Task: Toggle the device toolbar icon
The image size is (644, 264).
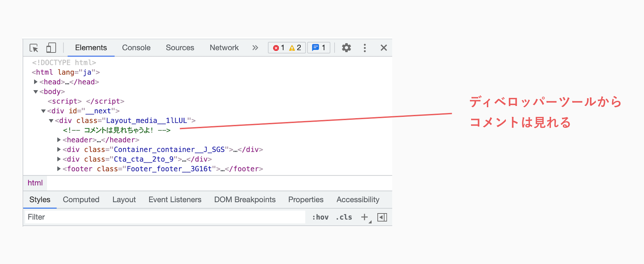Action: [51, 48]
